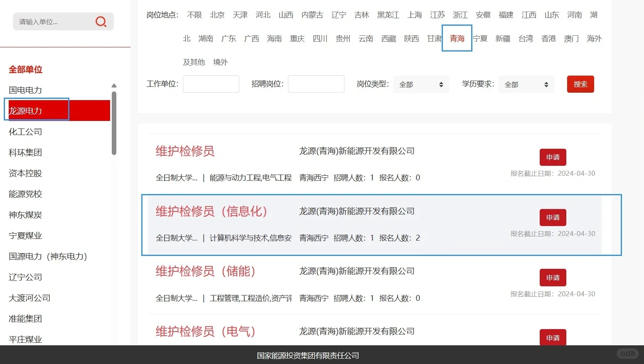Apply for 维护检修员（储能）position
This screenshot has width=644, height=364.
pyautogui.click(x=553, y=278)
